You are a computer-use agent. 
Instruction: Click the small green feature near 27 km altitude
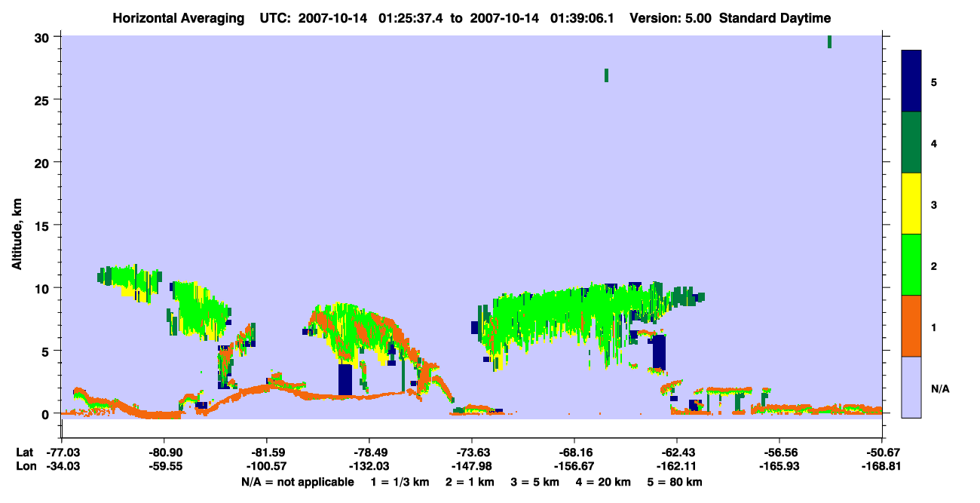pos(606,75)
